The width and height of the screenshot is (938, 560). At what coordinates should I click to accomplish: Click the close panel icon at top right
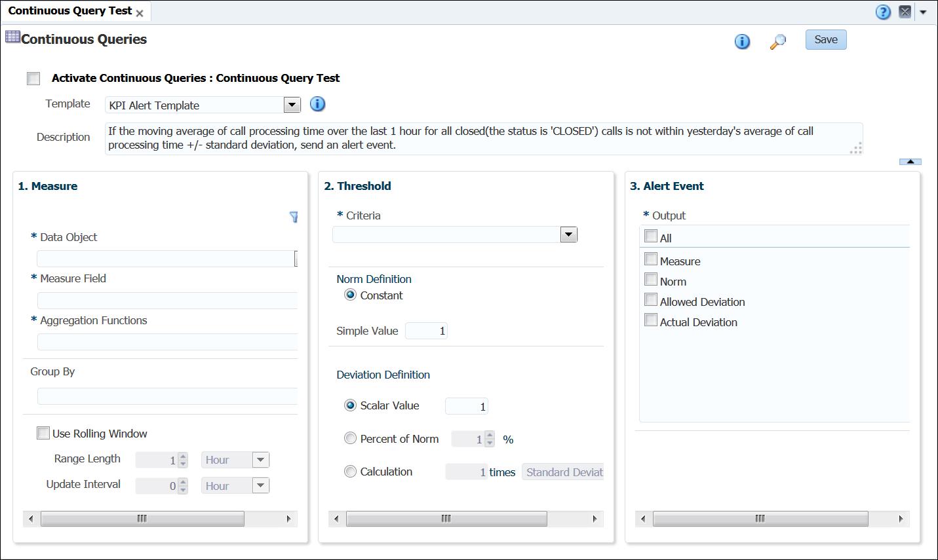[905, 12]
